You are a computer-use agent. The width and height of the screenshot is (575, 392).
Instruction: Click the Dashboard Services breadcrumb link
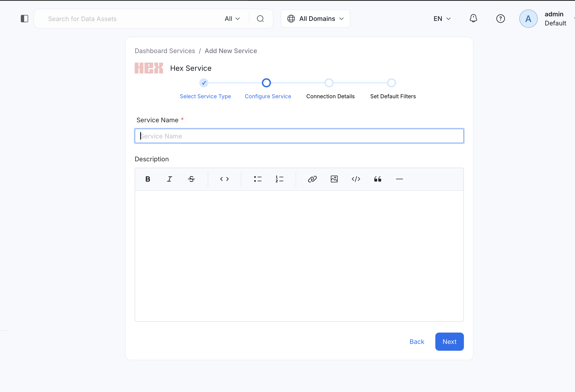(165, 51)
